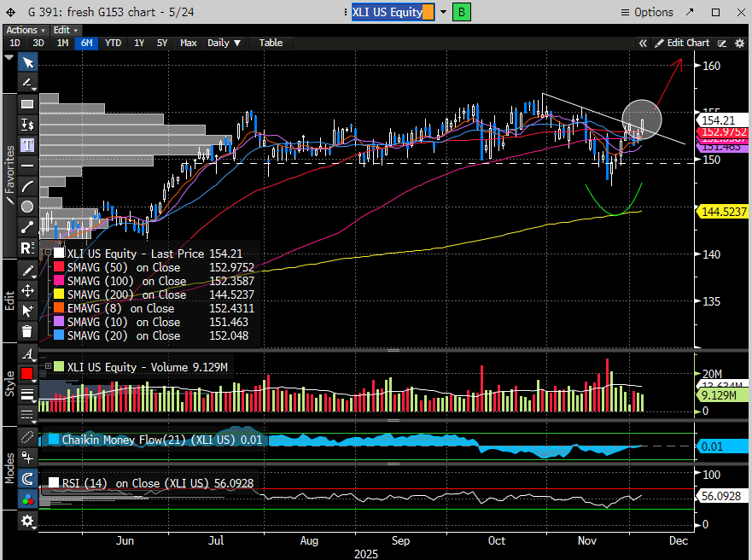Select the pencil edit tool
The image size is (752, 560).
[x=28, y=271]
